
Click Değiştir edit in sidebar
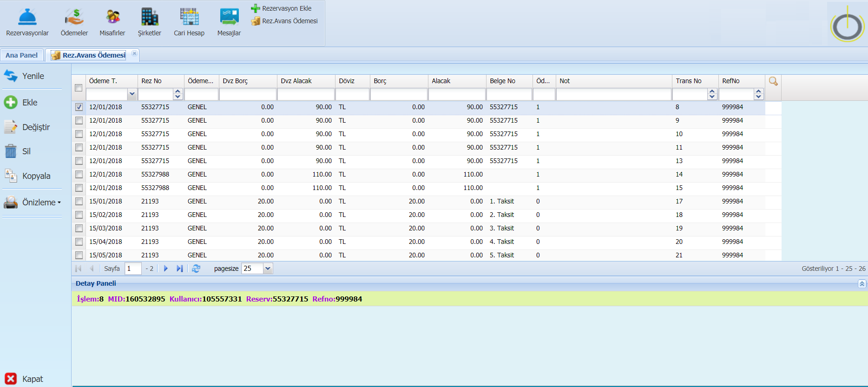(x=27, y=127)
